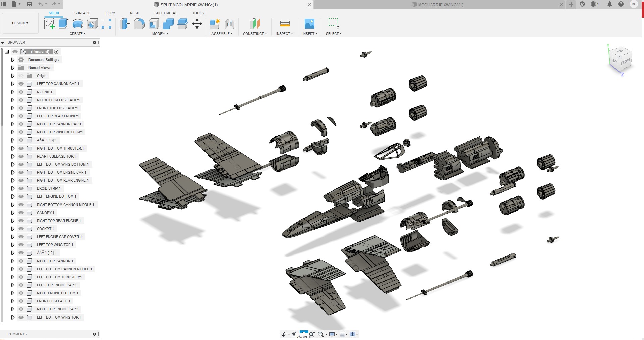
Task: Click the Orbit navigation tool
Action: tap(284, 334)
